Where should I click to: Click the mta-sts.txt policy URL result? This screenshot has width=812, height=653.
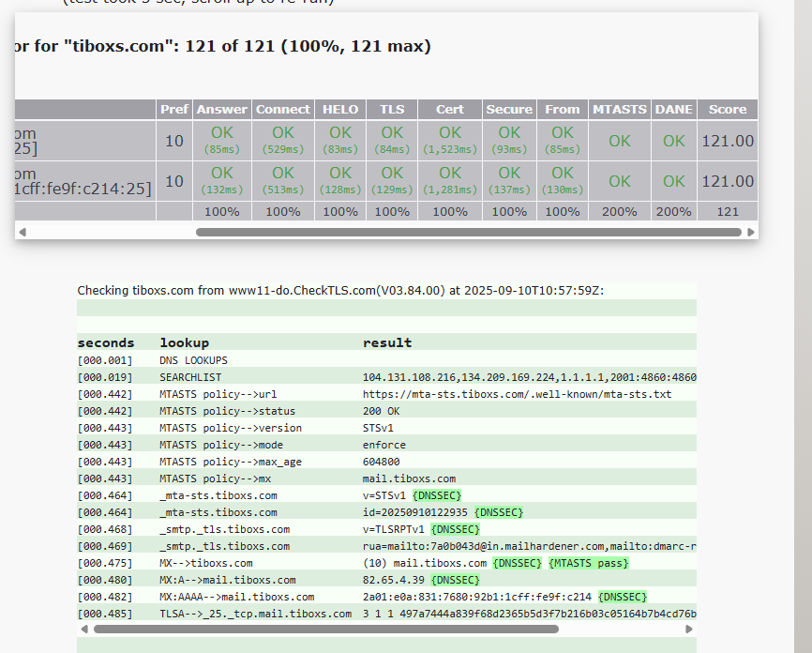(x=517, y=394)
